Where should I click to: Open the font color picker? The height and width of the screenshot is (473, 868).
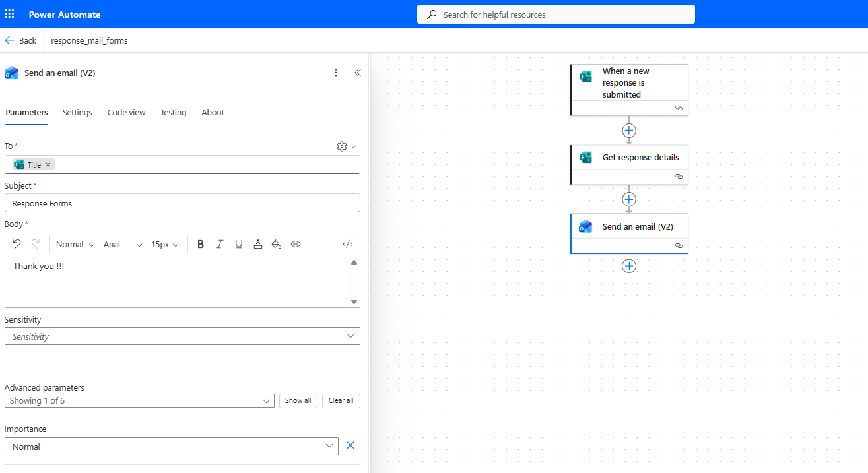point(258,244)
